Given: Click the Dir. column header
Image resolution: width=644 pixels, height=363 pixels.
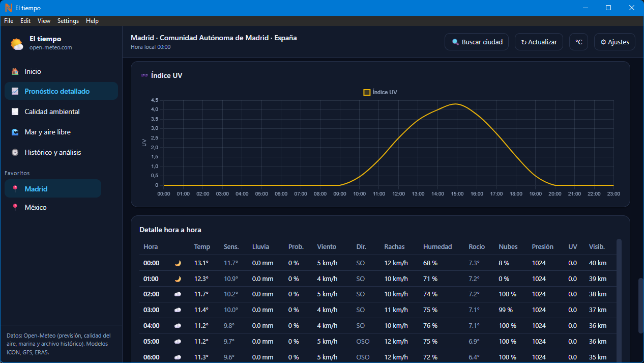Looking at the screenshot, I should coord(361,247).
